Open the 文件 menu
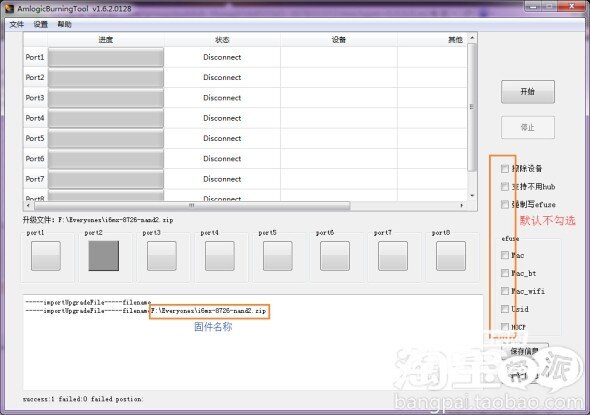The height and width of the screenshot is (415, 590). click(x=17, y=24)
